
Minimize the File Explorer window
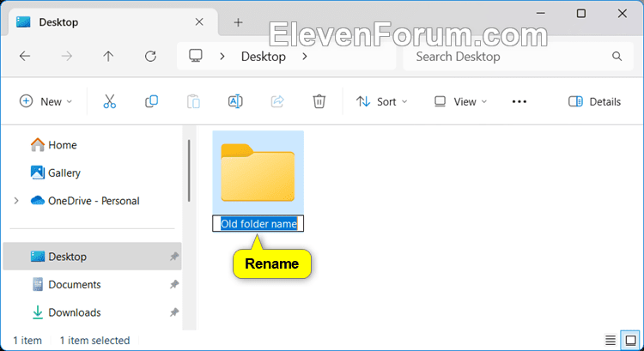(541, 13)
